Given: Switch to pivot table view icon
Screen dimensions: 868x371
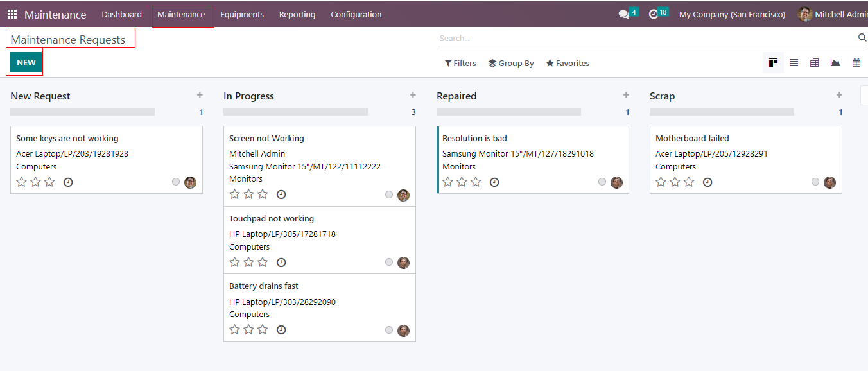Looking at the screenshot, I should click(815, 63).
